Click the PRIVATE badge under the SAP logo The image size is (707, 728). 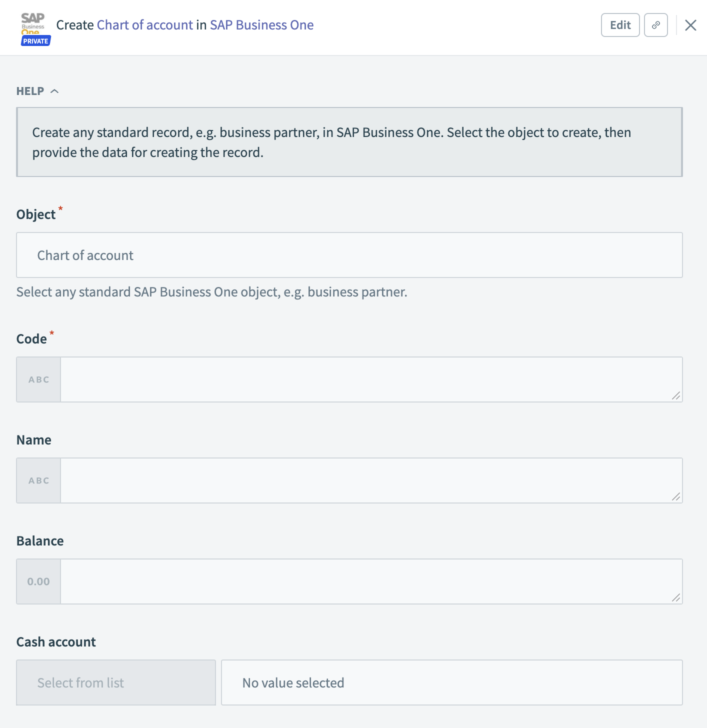[x=35, y=40]
